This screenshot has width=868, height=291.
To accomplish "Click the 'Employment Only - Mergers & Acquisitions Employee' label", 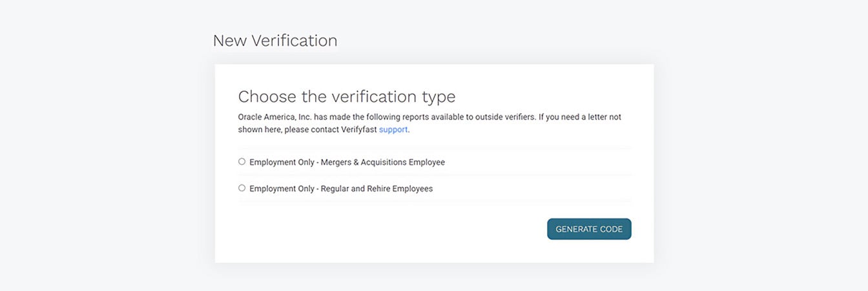I will pyautogui.click(x=347, y=162).
